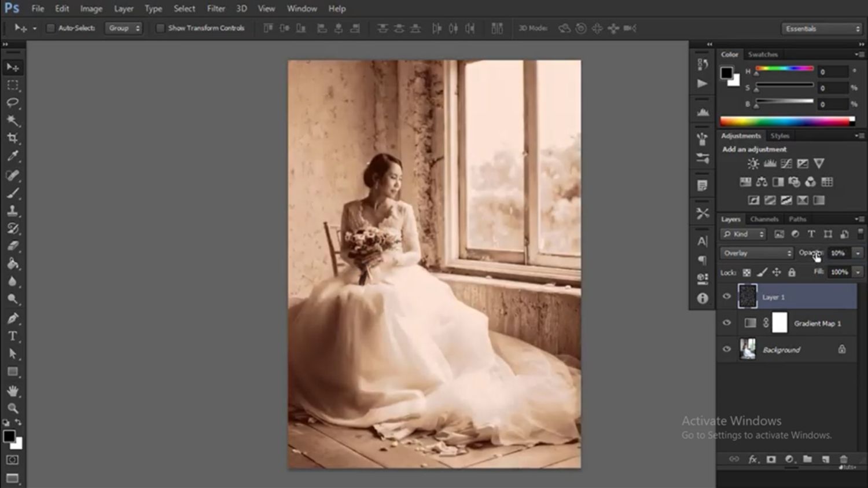Open the Layers panel options menu
Viewport: 868px width, 488px height.
[x=859, y=219]
